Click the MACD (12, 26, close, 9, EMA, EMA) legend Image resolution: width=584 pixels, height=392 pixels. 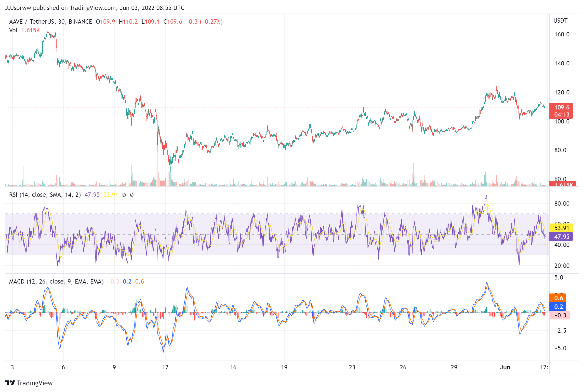coord(56,282)
